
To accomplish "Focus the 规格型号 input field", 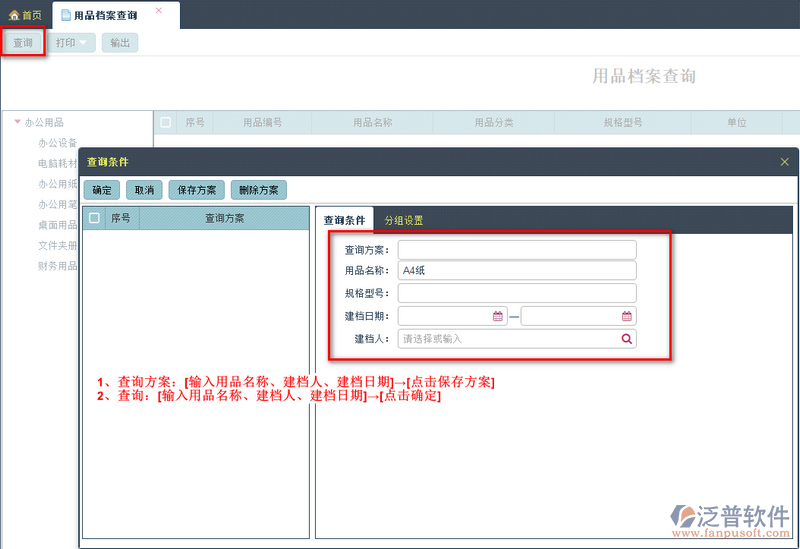I will pyautogui.click(x=517, y=293).
